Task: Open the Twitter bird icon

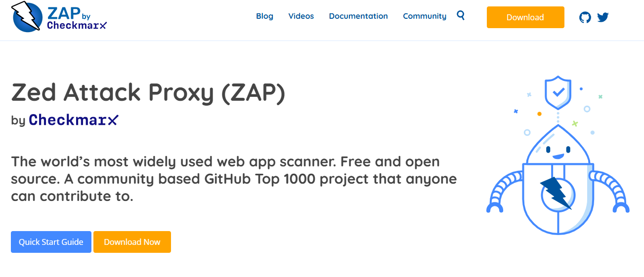Action: pos(602,17)
